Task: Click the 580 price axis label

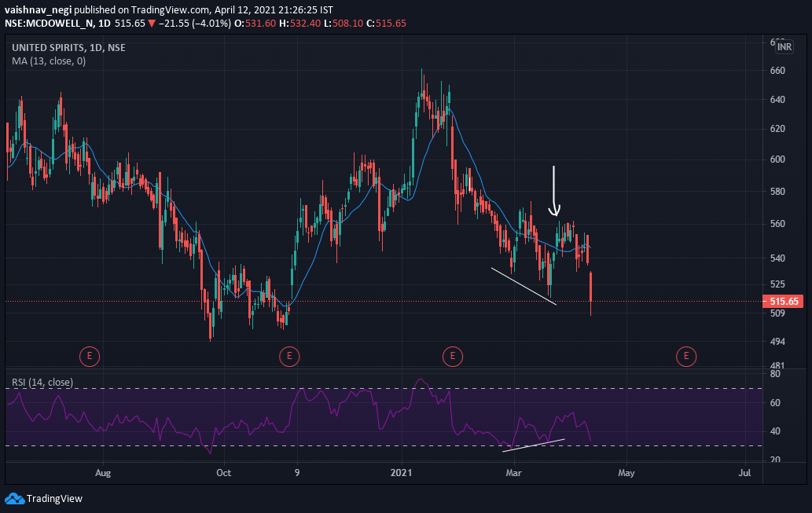Action: (777, 192)
